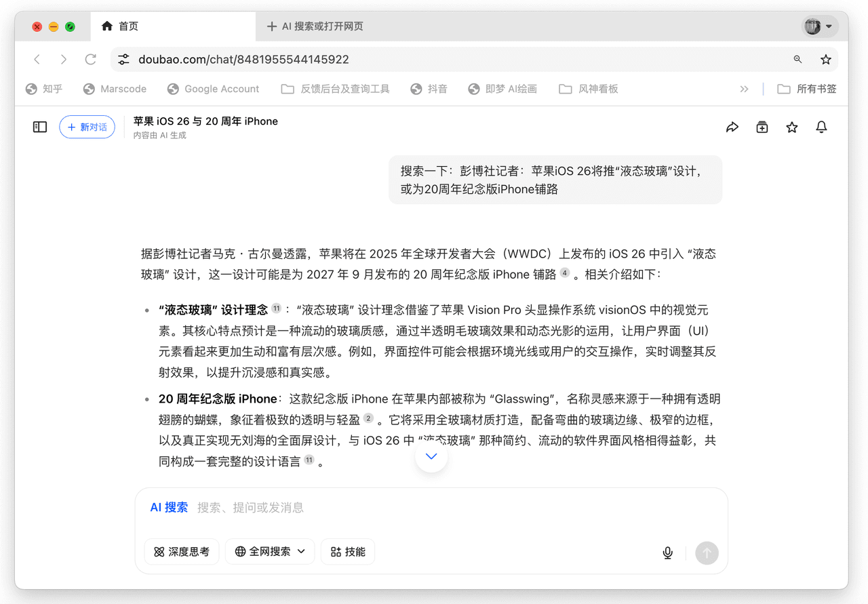This screenshot has width=868, height=604.
Task: Start a 新对话 new chat
Action: tap(87, 127)
